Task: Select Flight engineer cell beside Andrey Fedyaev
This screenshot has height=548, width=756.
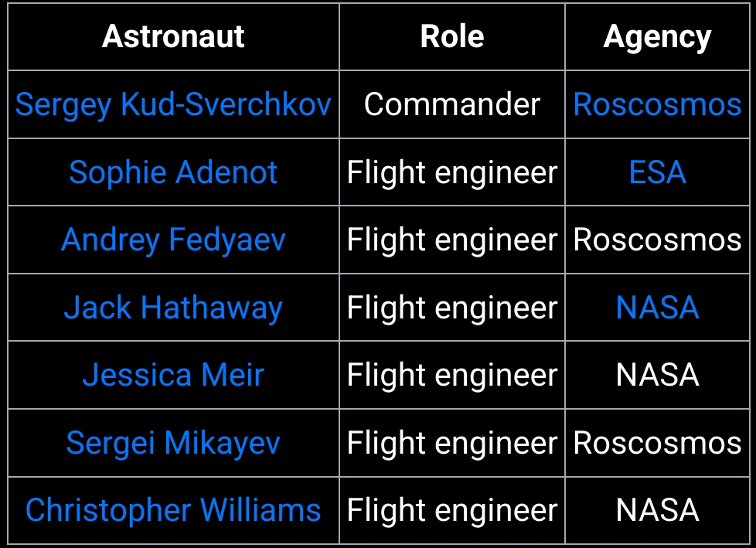Action: 451,240
